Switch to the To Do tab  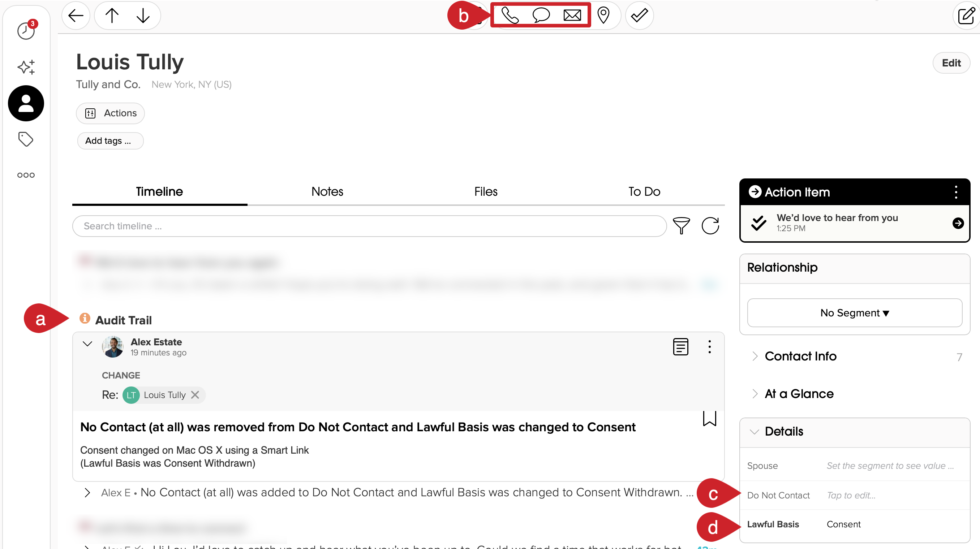coord(644,191)
